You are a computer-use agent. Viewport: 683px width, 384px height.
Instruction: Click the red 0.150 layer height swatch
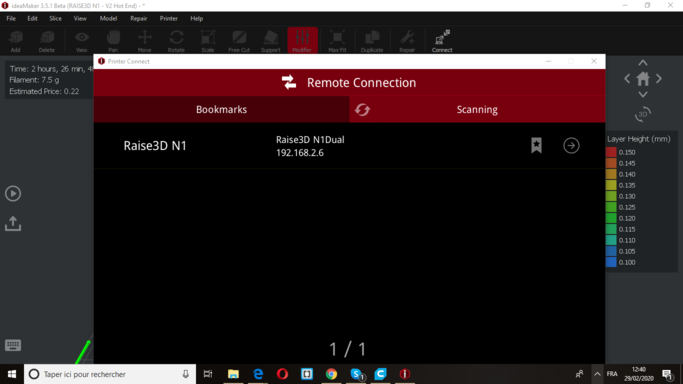[611, 152]
